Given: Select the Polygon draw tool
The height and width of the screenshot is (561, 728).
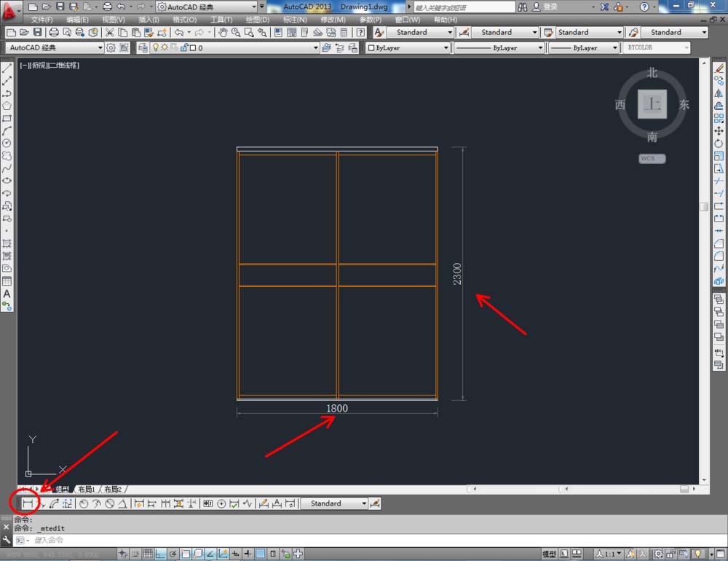Looking at the screenshot, I should pyautogui.click(x=7, y=106).
